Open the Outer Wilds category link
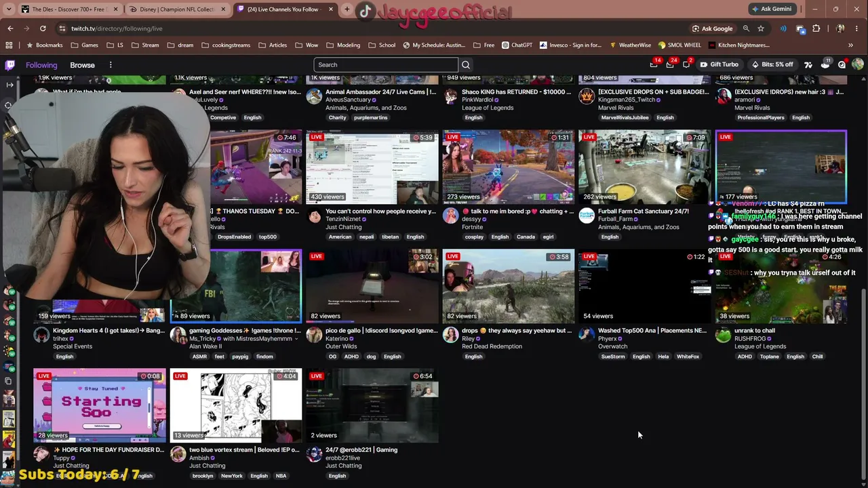 click(340, 346)
